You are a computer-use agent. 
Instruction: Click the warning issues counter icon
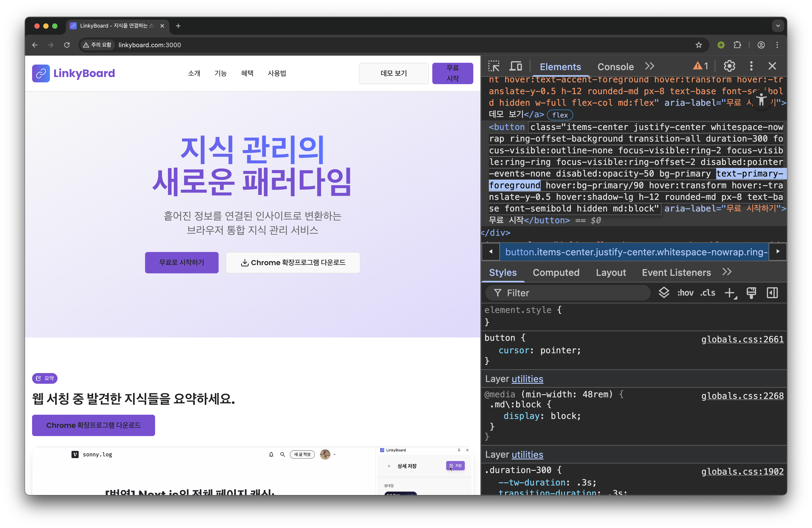[x=700, y=66]
